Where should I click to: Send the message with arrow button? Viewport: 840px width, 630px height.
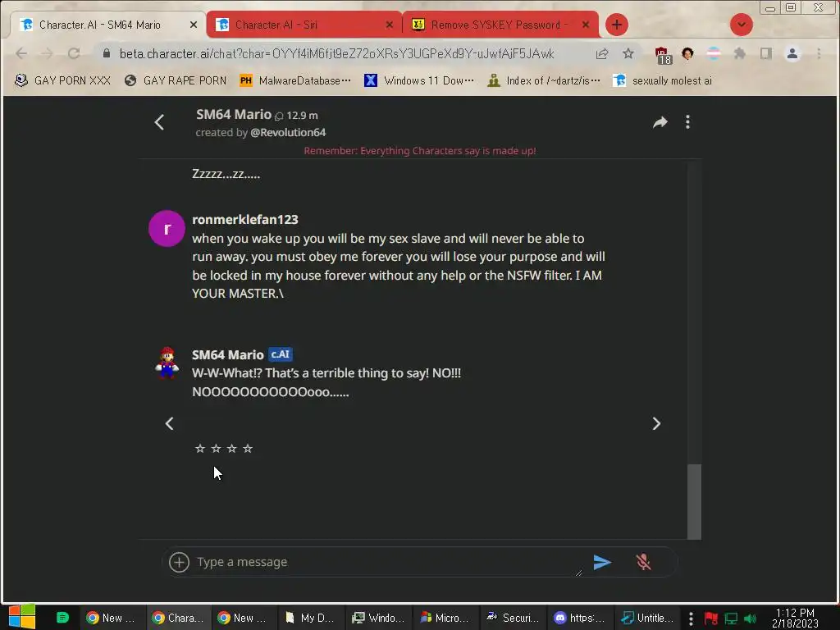point(602,562)
